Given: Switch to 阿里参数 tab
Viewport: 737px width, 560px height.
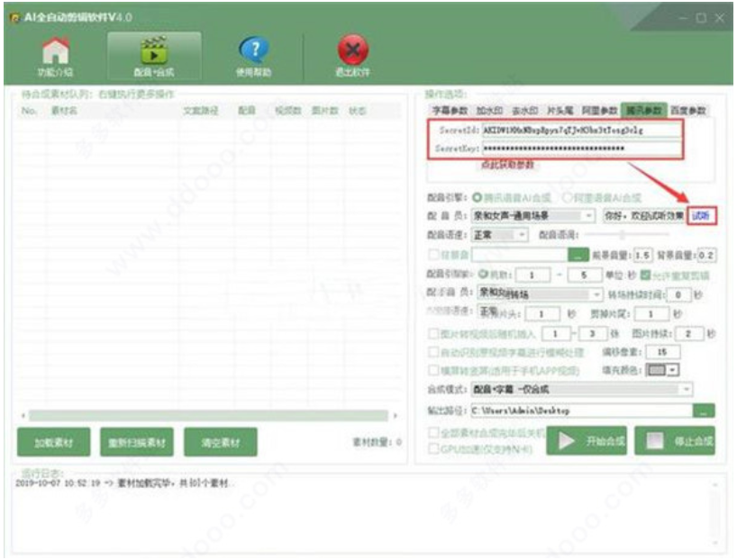Looking at the screenshot, I should click(x=599, y=111).
